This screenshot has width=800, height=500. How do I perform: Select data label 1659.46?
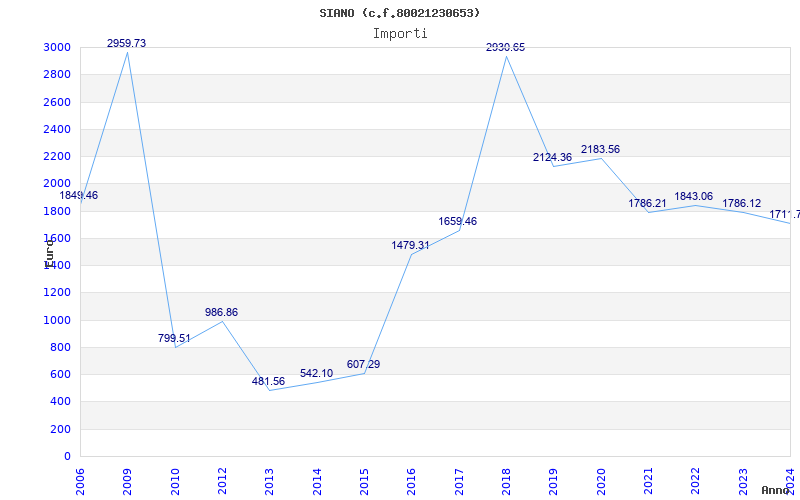tap(458, 221)
